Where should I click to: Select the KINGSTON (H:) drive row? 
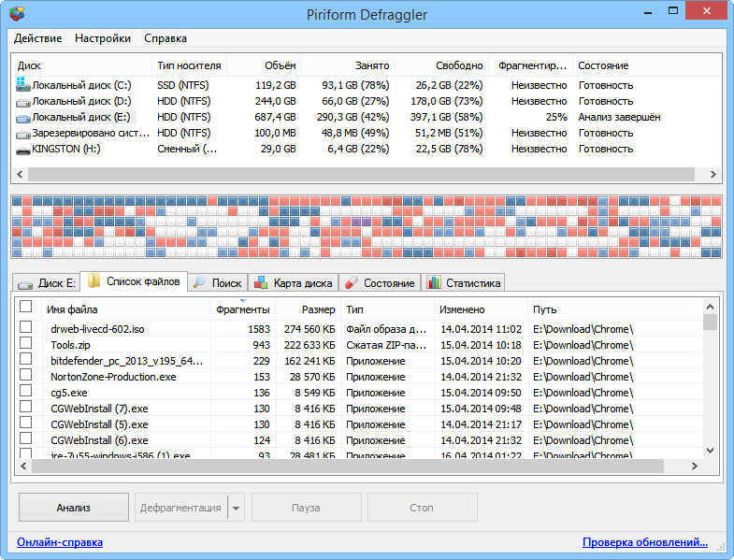coord(366,149)
